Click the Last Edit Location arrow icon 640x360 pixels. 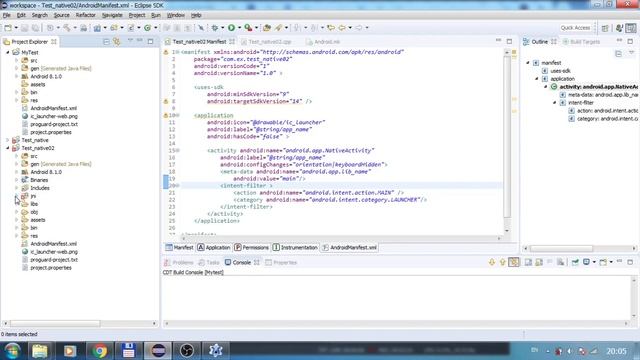coord(331,28)
